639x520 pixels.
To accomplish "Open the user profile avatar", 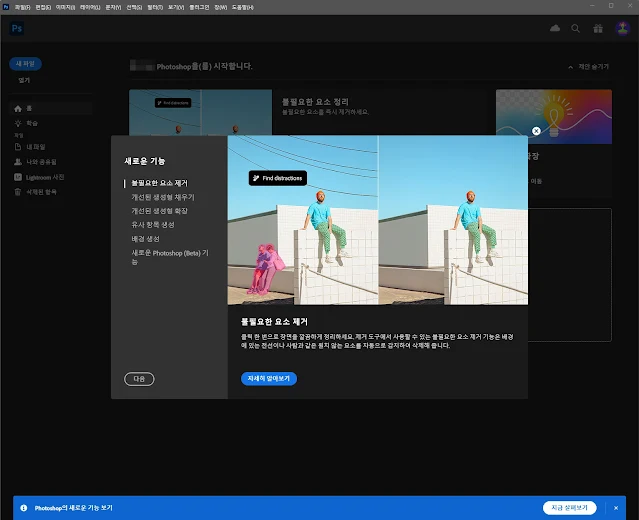I will pos(622,28).
